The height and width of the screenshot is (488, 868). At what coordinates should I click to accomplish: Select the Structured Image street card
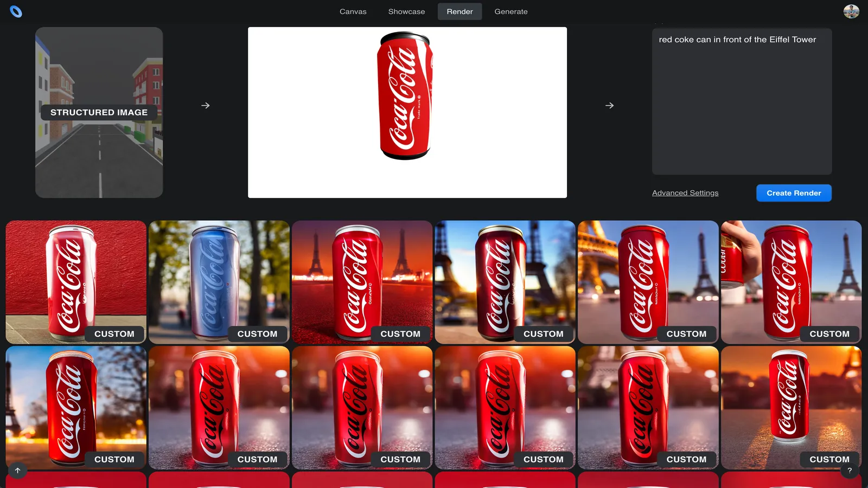tap(99, 112)
